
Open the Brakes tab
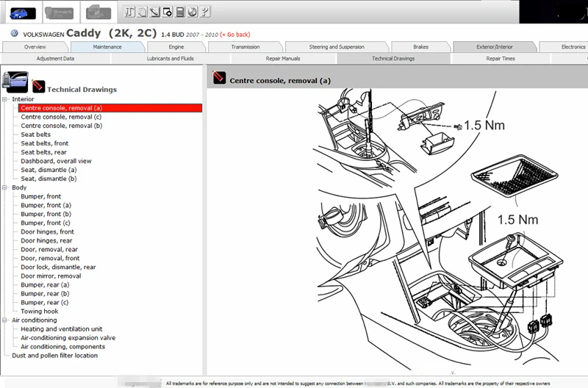(420, 47)
